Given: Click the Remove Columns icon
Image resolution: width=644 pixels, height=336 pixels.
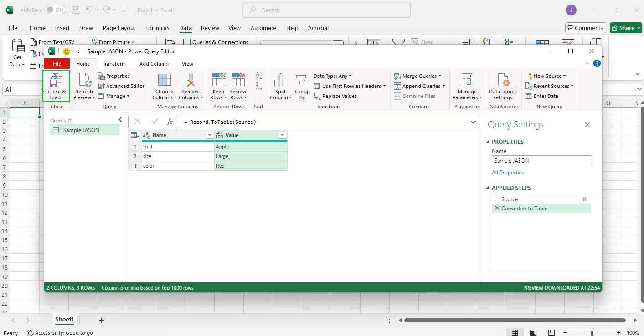Looking at the screenshot, I should pyautogui.click(x=191, y=80).
